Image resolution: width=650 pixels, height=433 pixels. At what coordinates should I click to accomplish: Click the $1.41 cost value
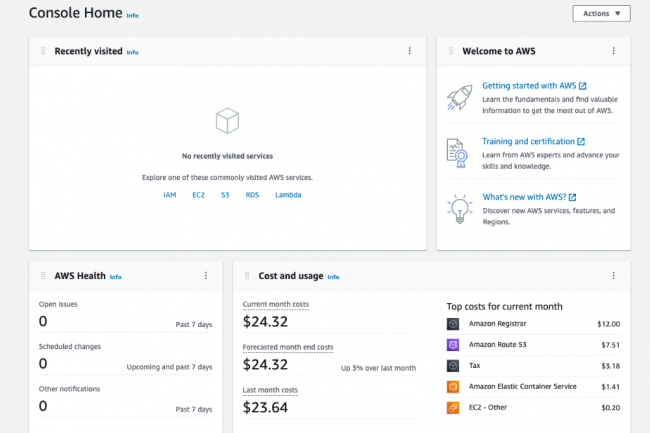pos(611,387)
